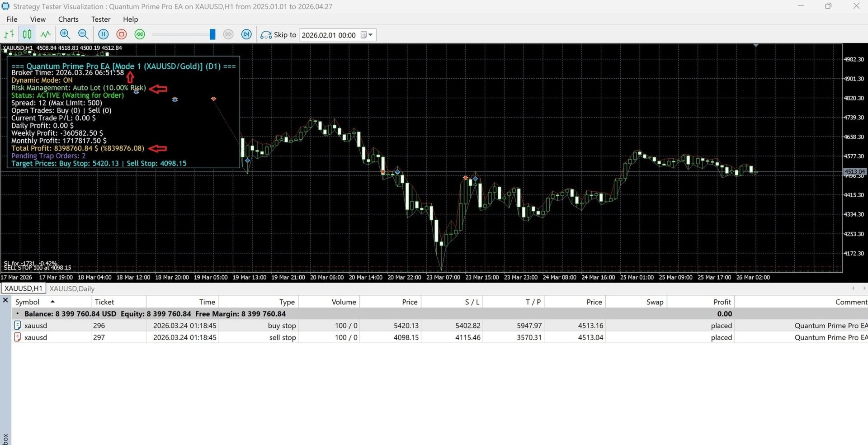This screenshot has height=445, width=868.
Task: Sort orders by the Swap column
Action: point(637,302)
